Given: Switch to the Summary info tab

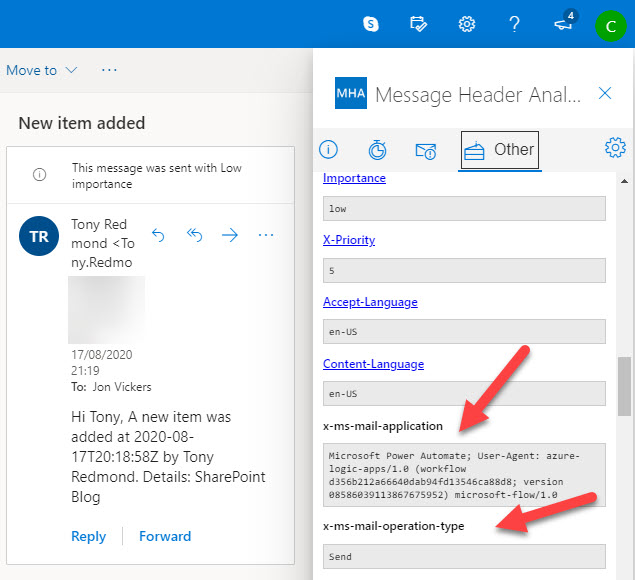Looking at the screenshot, I should click(328, 150).
